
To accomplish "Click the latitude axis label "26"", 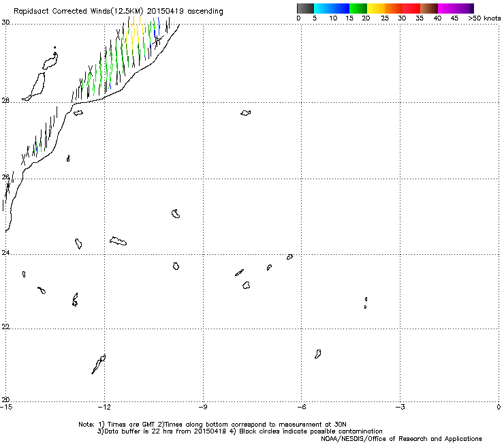I will coord(5,177).
